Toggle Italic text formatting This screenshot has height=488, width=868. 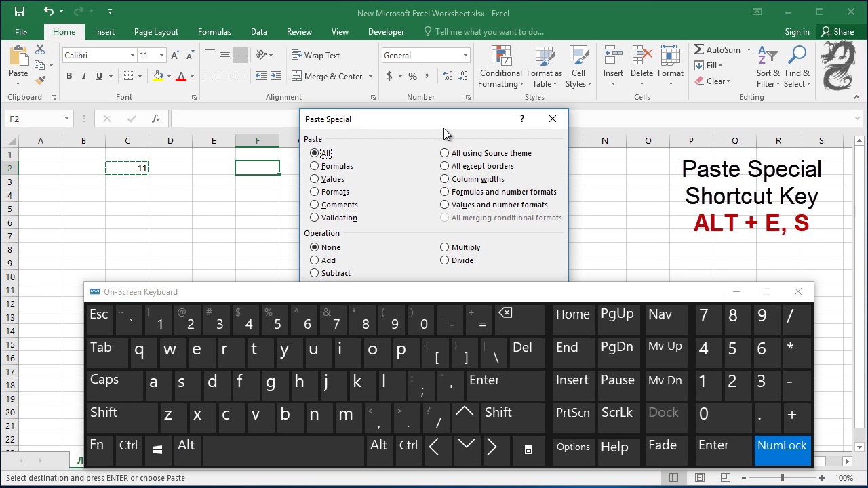click(x=84, y=76)
